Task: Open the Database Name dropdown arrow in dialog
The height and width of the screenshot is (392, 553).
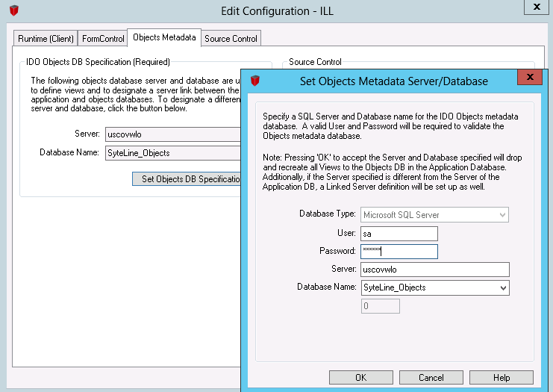Action: pyautogui.click(x=503, y=287)
